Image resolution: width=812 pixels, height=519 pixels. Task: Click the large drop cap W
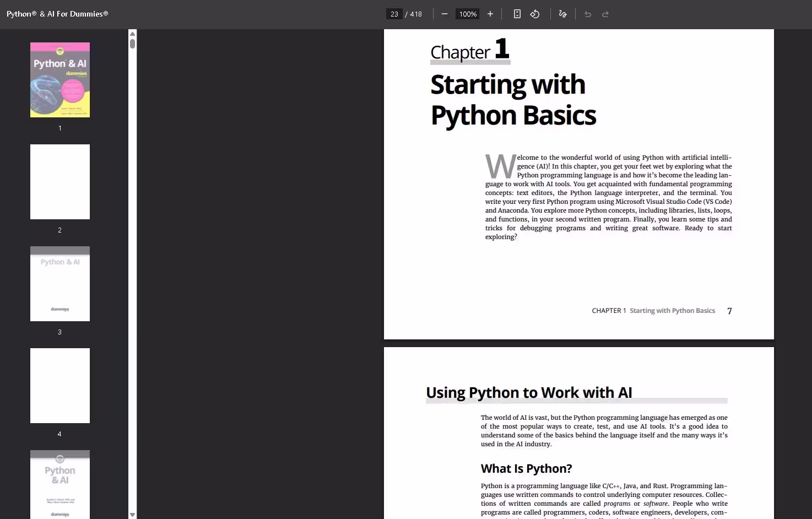point(500,166)
